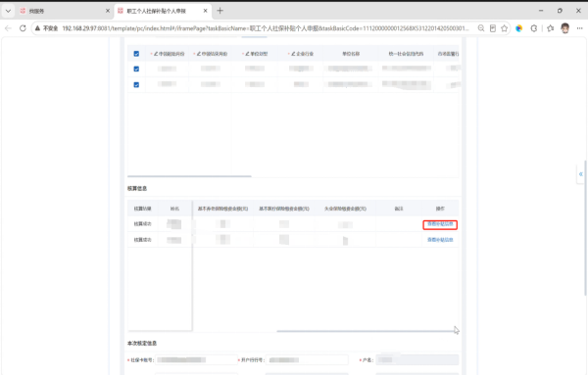Open the browser settings and more menu
588x375 pixels.
580,28
